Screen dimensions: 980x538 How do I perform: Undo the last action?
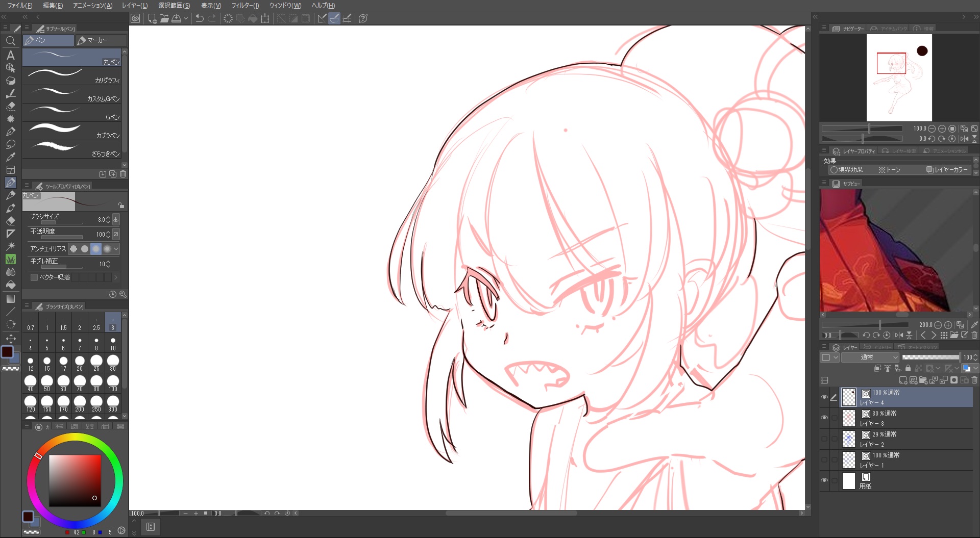click(x=200, y=18)
